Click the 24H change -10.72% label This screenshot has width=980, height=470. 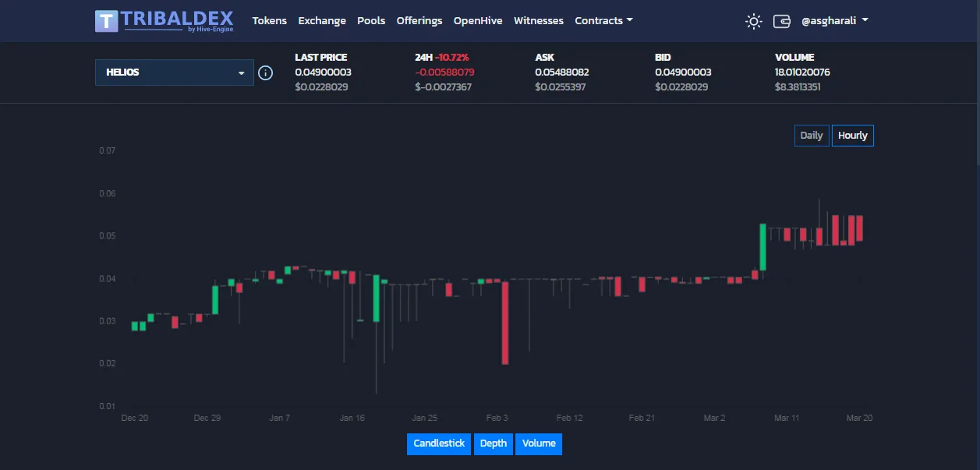pos(452,58)
